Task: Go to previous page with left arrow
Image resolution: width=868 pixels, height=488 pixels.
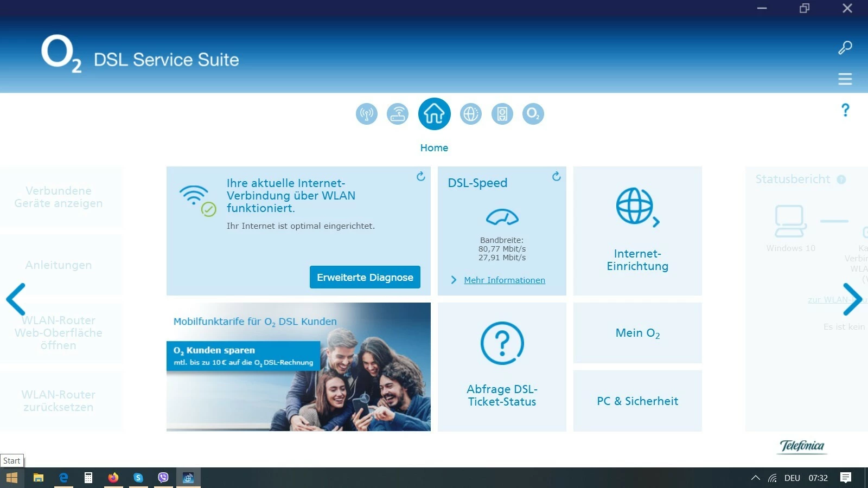Action: [x=16, y=299]
